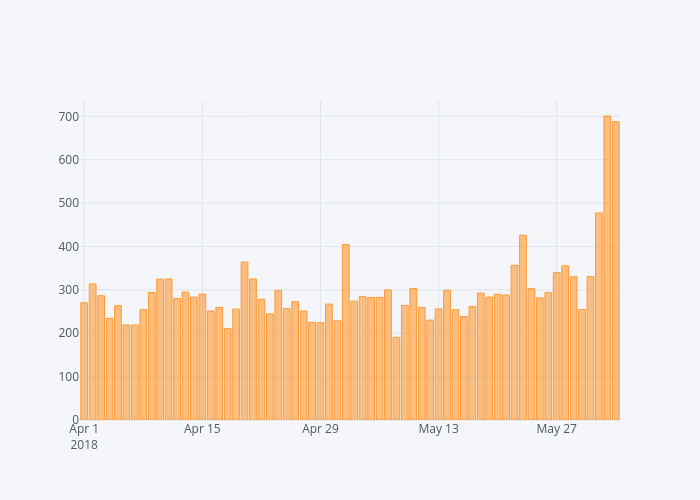Image resolution: width=700 pixels, height=500 pixels.
Task: Click the 'May 27' x-axis label
Action: click(557, 429)
